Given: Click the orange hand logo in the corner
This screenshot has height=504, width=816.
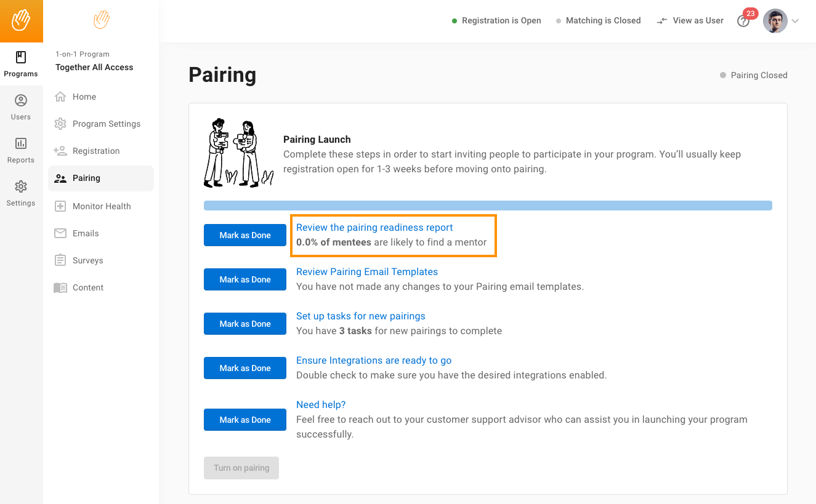Looking at the screenshot, I should coord(22,21).
